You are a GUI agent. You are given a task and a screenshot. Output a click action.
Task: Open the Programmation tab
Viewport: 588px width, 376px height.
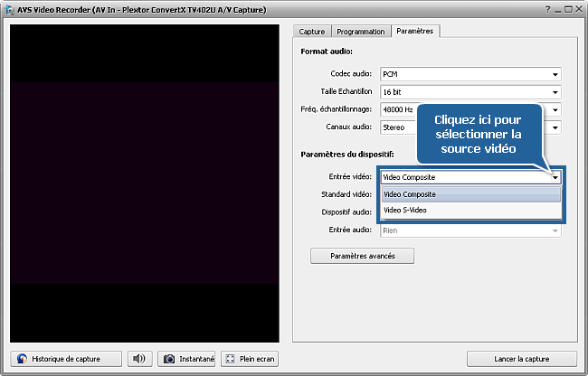pyautogui.click(x=361, y=32)
